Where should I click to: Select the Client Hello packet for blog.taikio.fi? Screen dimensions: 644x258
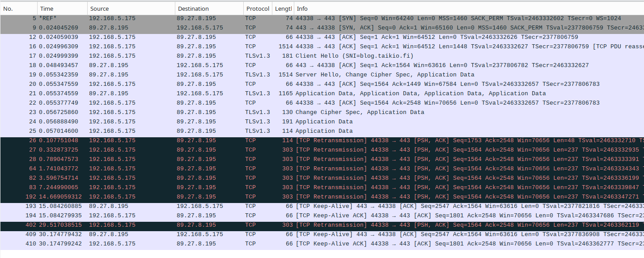(179, 55)
